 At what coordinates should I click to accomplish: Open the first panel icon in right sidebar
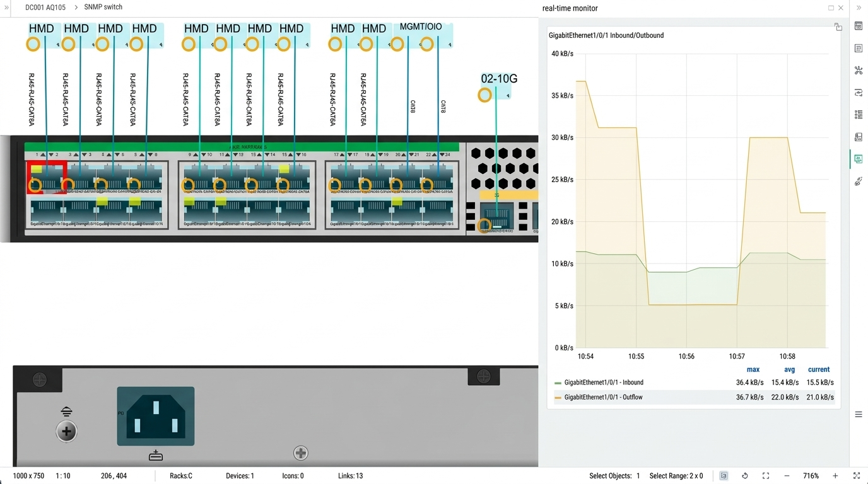(859, 26)
